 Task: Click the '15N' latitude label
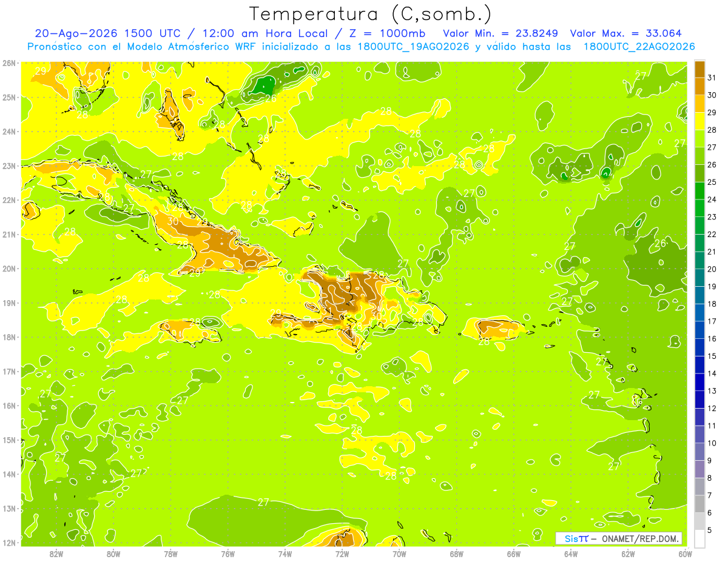click(x=10, y=440)
